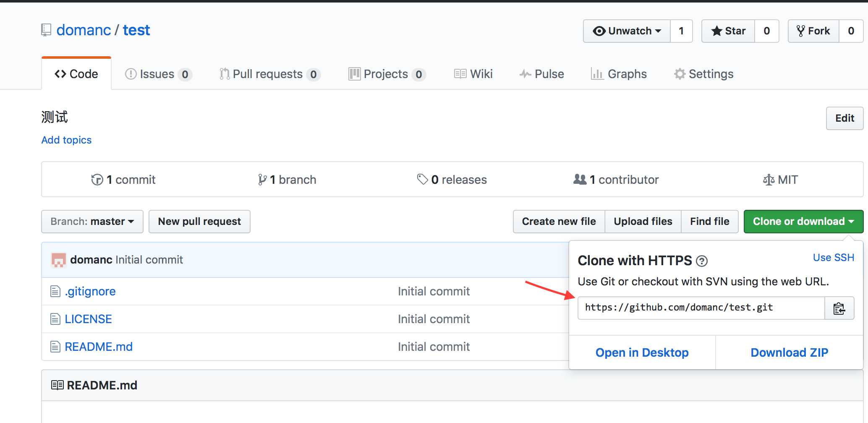868x423 pixels.
Task: Click the code brackets icon on the Code tab
Action: [60, 74]
